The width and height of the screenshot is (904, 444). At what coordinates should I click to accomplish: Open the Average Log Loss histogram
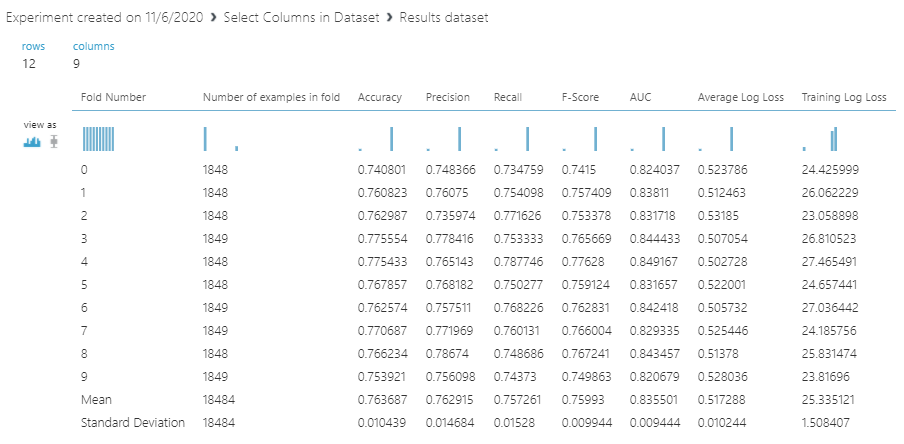point(716,138)
